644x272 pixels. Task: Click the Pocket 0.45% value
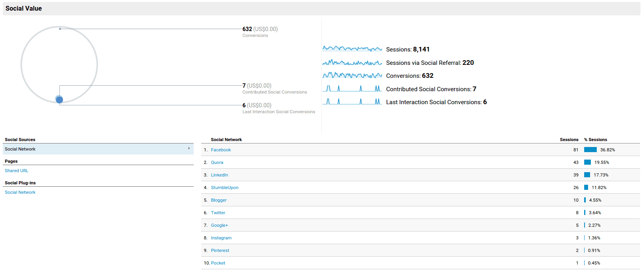[594, 263]
